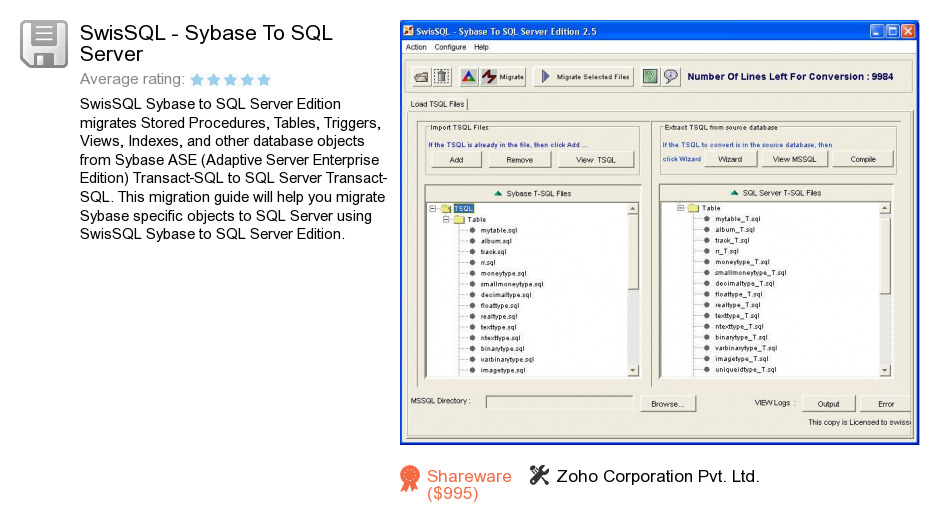The height and width of the screenshot is (529, 940).
Task: Click the MSSQL Directory input field
Action: pyautogui.click(x=559, y=402)
